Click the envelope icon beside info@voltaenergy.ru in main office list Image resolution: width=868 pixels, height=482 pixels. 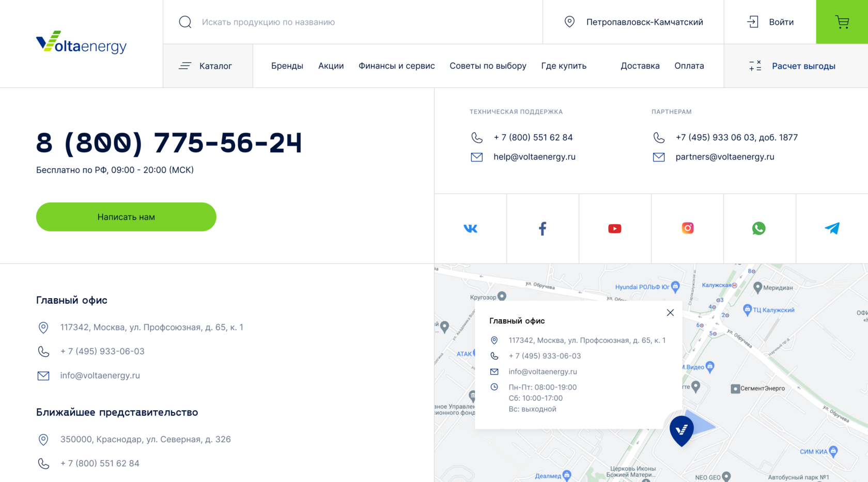point(43,376)
